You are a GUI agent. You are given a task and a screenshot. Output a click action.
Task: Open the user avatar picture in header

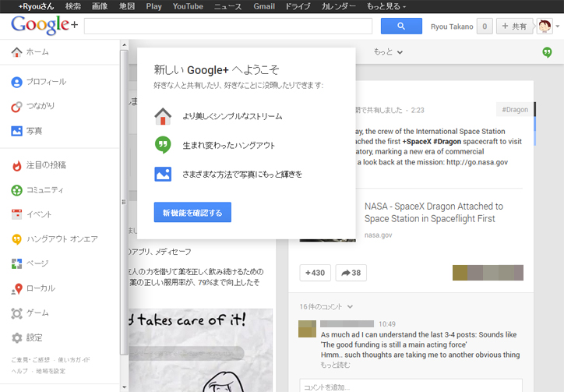(545, 26)
